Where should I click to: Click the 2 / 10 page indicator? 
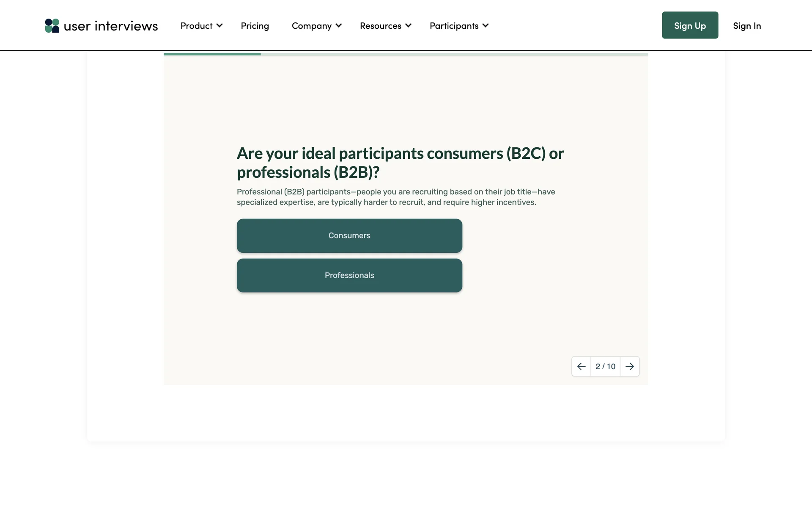[605, 366]
